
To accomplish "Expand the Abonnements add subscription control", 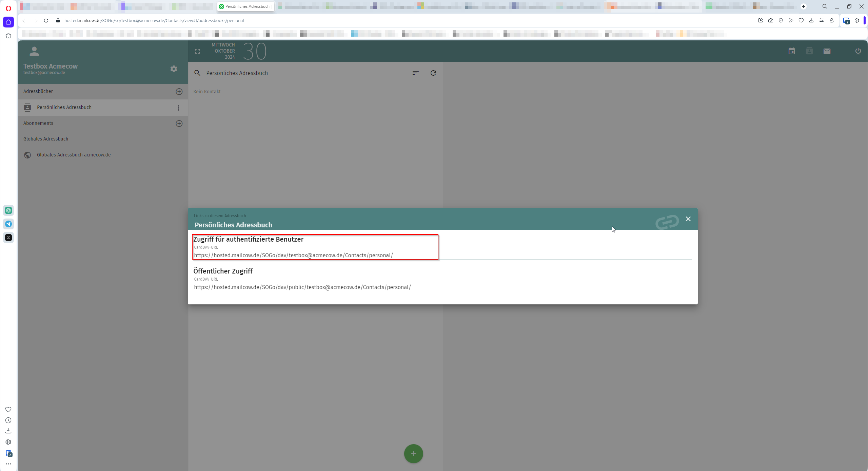I will 179,123.
